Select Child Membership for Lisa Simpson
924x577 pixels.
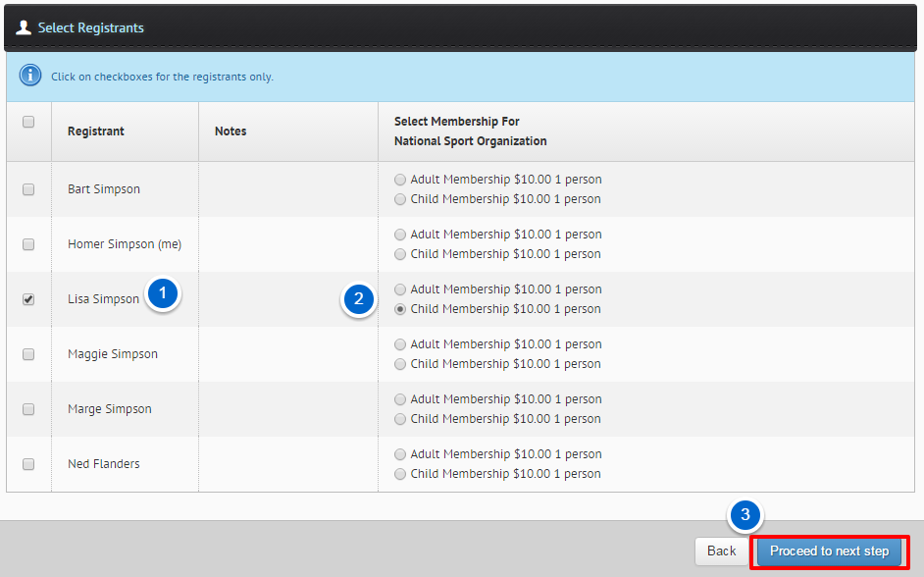(x=400, y=309)
